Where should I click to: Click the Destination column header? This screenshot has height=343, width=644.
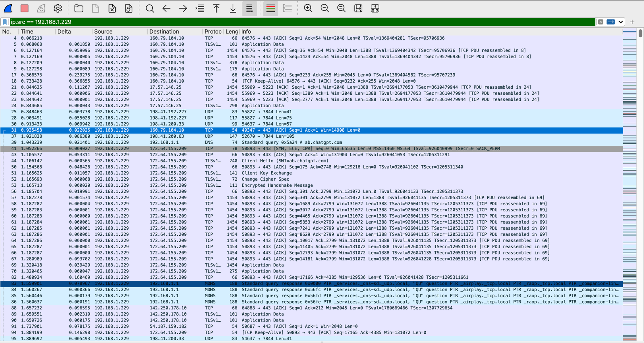(175, 31)
